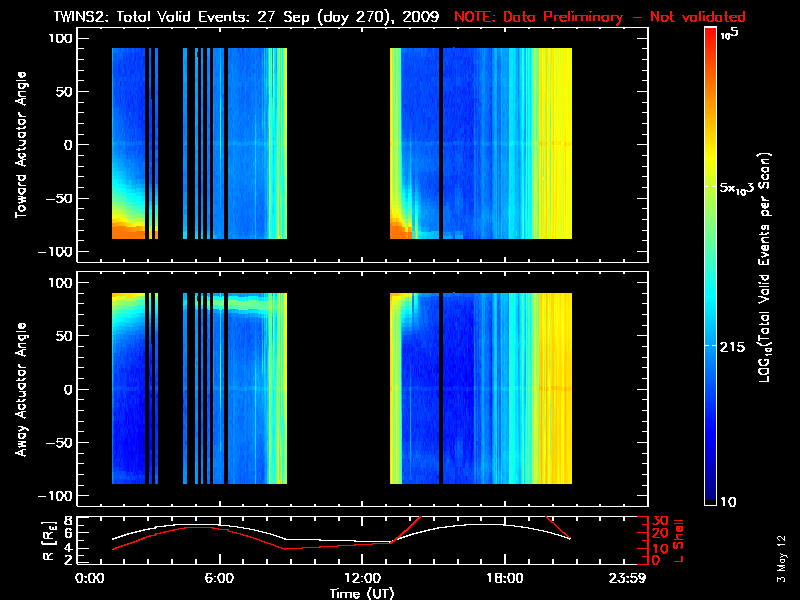Select the 6:00 time tick label
Image resolution: width=800 pixels, height=600 pixels.
click(219, 579)
